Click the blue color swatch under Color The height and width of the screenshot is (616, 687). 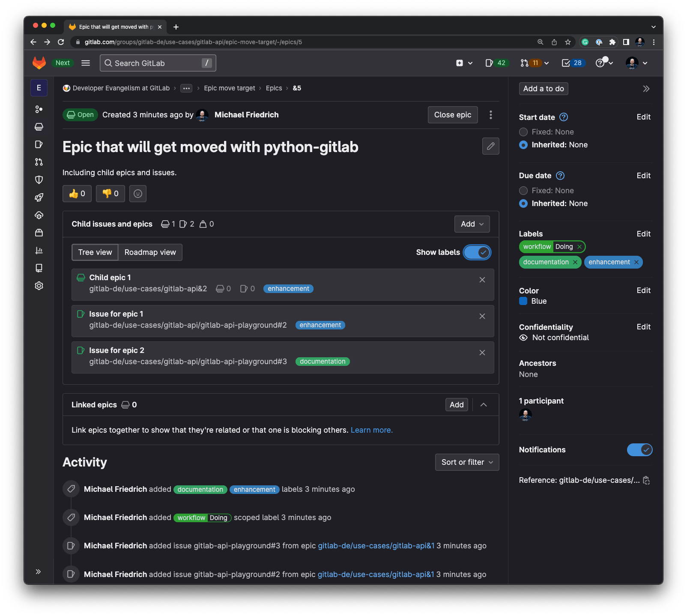[523, 301]
